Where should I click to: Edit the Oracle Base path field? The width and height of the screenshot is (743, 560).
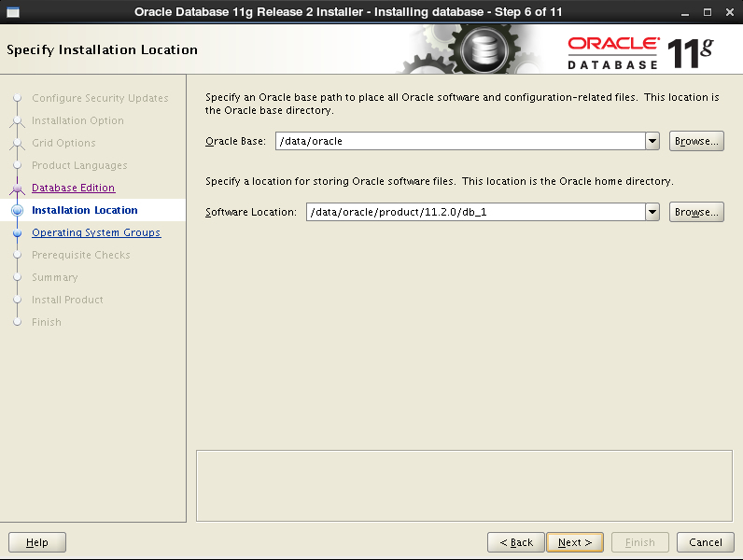(460, 141)
